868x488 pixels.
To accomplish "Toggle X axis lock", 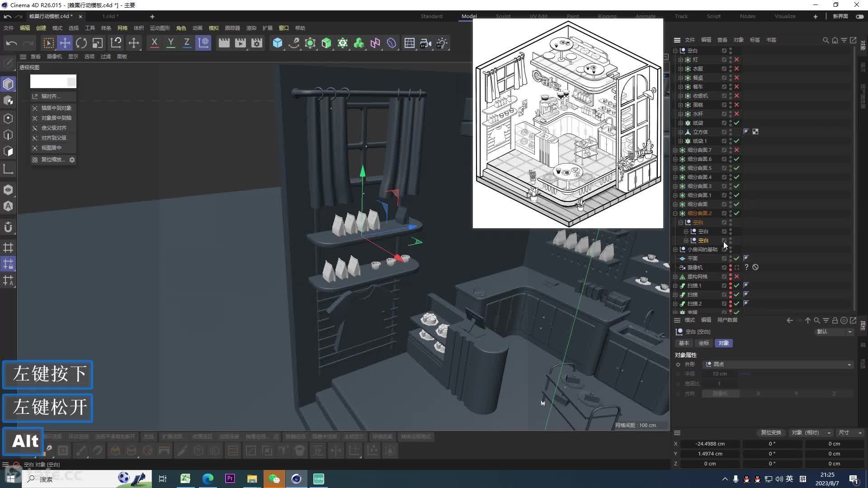I will [x=155, y=43].
